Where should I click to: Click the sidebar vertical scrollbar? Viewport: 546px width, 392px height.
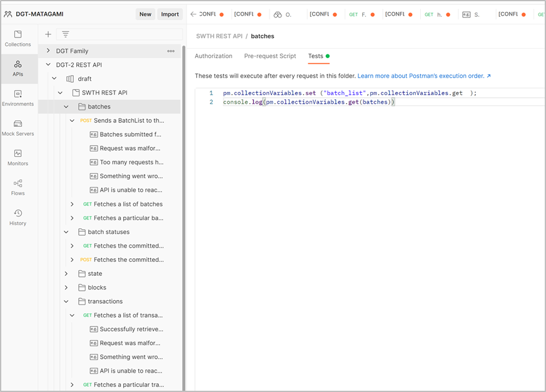coord(184,218)
